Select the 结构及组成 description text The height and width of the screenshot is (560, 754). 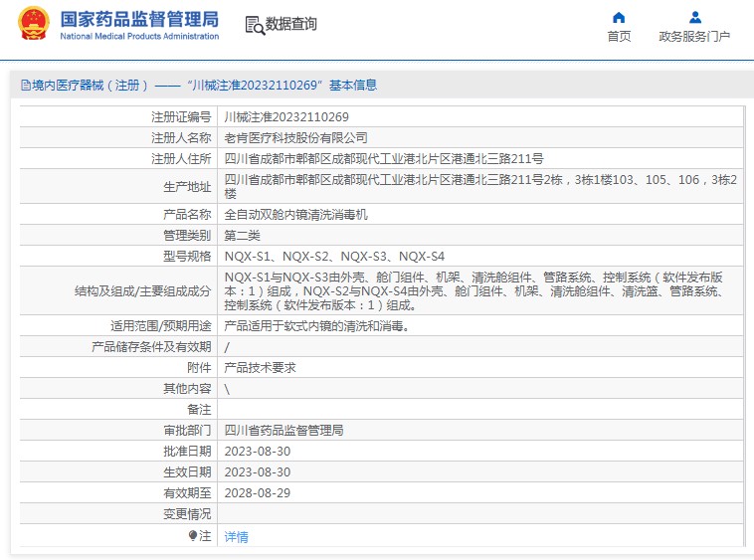pyautogui.click(x=474, y=290)
